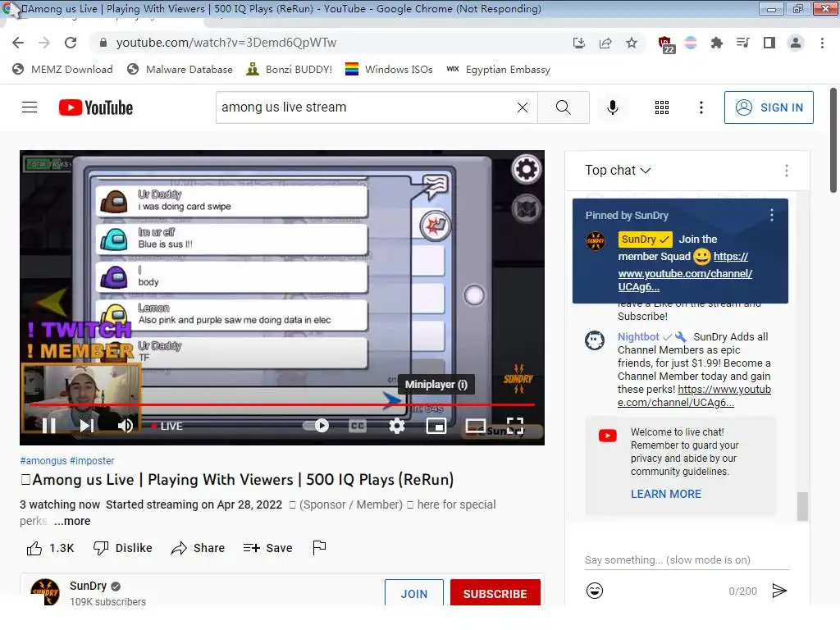Join the SunDry channel membership
The image size is (840, 630).
coord(414,593)
